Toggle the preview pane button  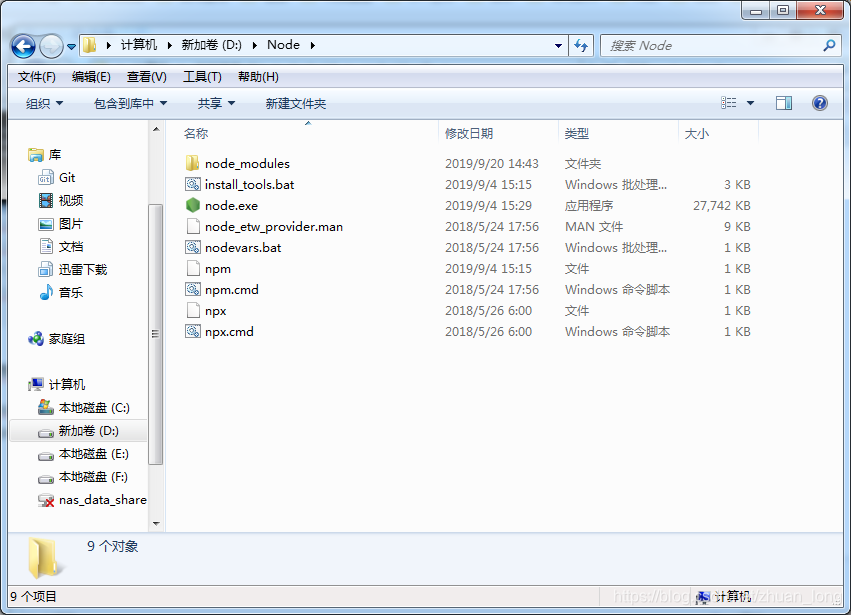point(784,103)
